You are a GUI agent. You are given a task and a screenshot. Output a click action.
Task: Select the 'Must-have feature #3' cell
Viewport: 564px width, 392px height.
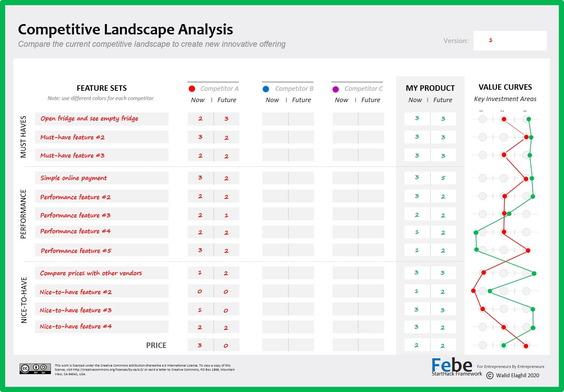[102, 155]
